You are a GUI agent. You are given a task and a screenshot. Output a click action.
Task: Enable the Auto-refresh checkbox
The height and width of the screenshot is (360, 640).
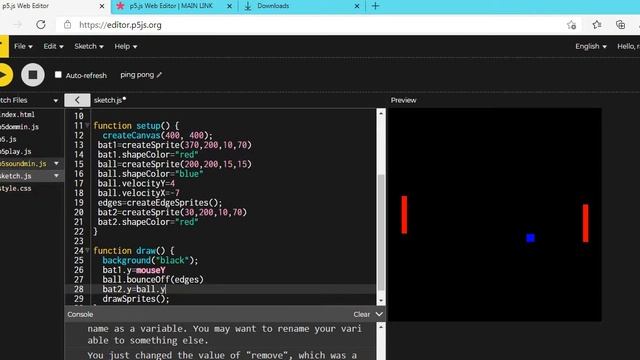pyautogui.click(x=58, y=75)
